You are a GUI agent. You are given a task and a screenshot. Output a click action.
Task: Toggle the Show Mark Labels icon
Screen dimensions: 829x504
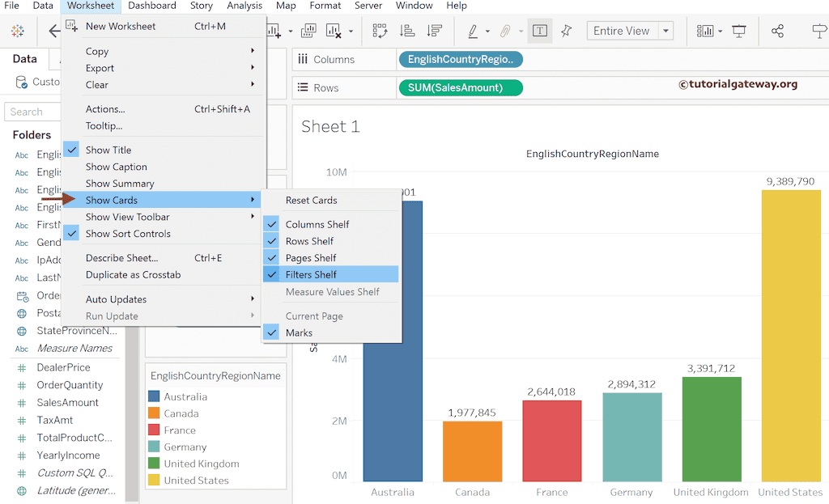pyautogui.click(x=539, y=31)
